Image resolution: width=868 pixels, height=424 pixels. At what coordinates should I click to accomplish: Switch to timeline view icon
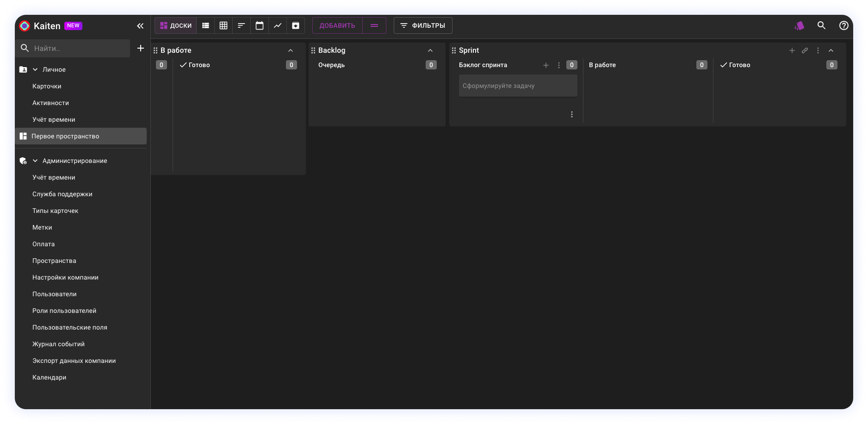[242, 25]
